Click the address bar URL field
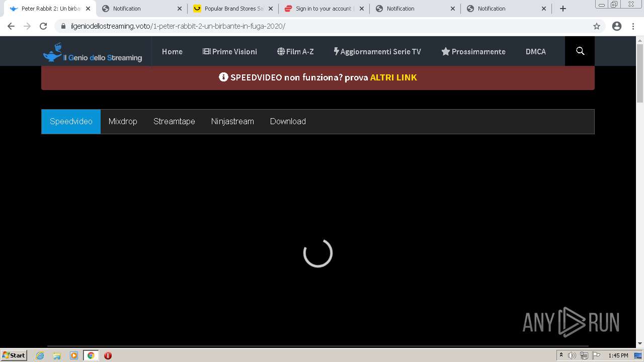The height and width of the screenshot is (362, 644). coord(322,26)
